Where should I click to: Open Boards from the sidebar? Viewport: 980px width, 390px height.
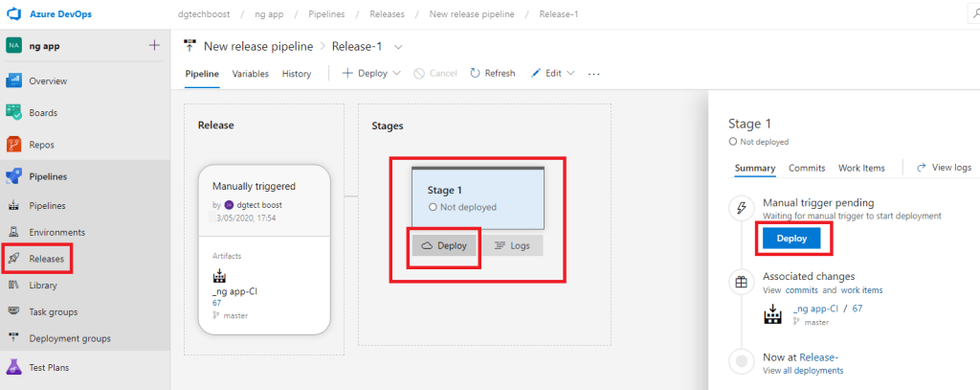(x=14, y=113)
